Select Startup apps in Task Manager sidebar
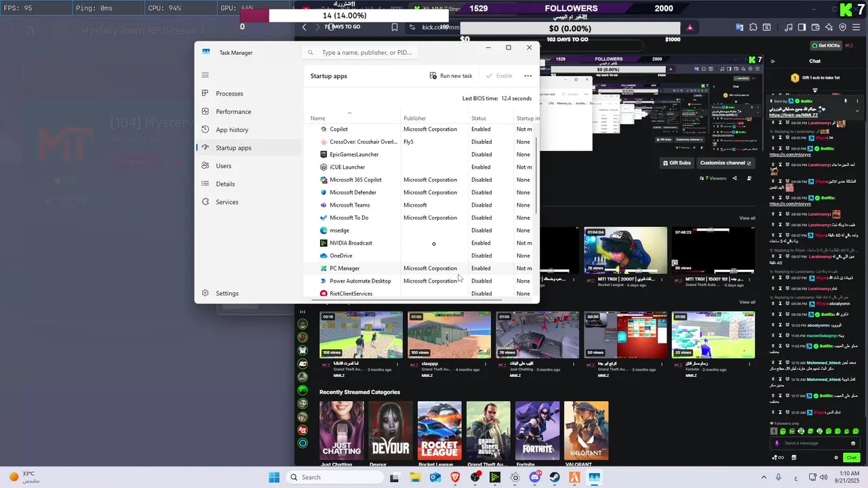The height and width of the screenshot is (488, 868). (x=248, y=148)
